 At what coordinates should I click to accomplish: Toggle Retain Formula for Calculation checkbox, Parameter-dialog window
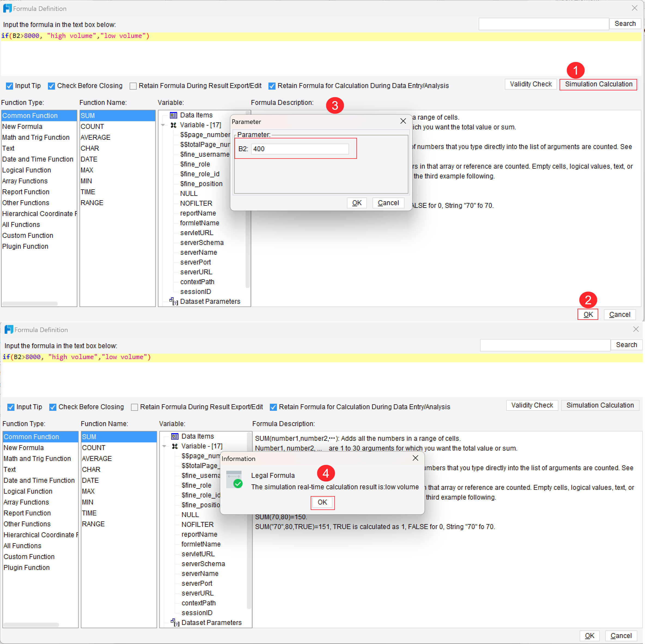point(272,86)
